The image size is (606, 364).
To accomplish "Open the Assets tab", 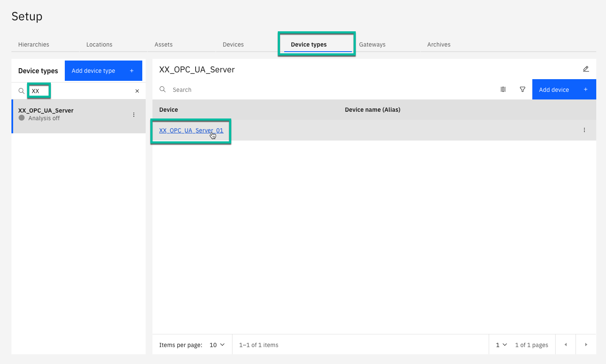I will pos(163,44).
